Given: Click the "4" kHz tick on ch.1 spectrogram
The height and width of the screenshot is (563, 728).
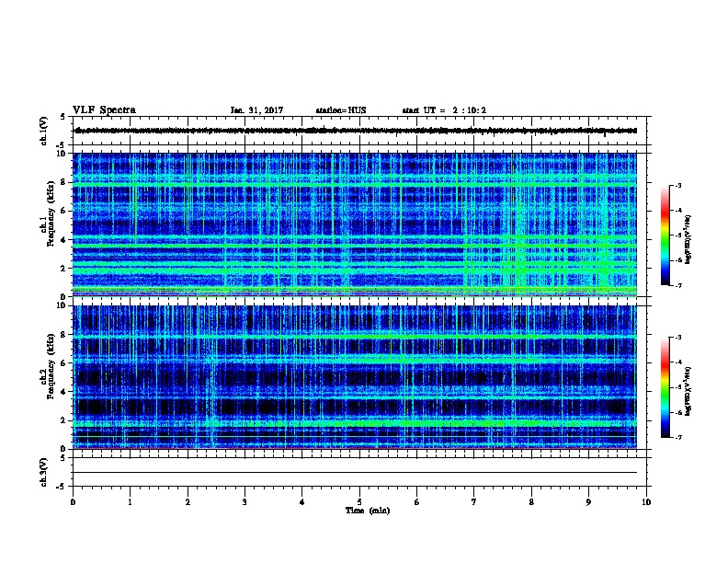Looking at the screenshot, I should 64,240.
